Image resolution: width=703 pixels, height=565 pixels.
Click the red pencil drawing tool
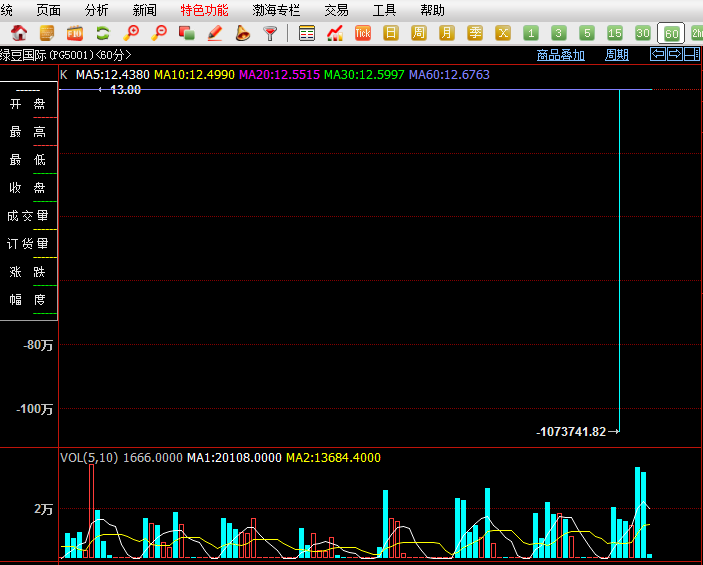point(214,33)
